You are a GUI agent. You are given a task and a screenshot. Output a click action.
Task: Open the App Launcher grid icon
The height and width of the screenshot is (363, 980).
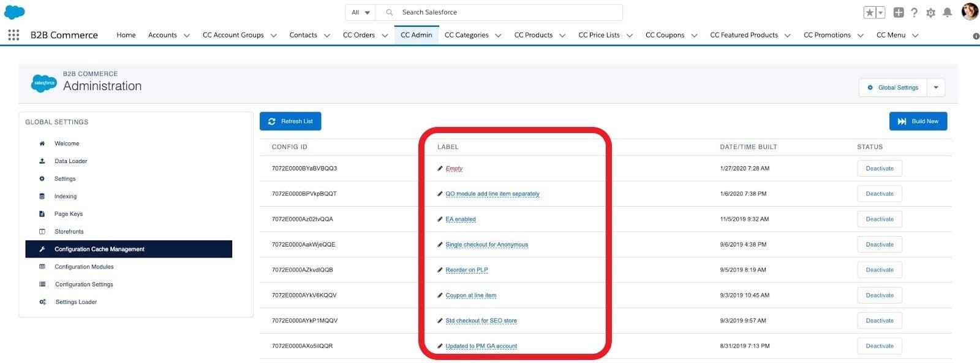pos(13,35)
